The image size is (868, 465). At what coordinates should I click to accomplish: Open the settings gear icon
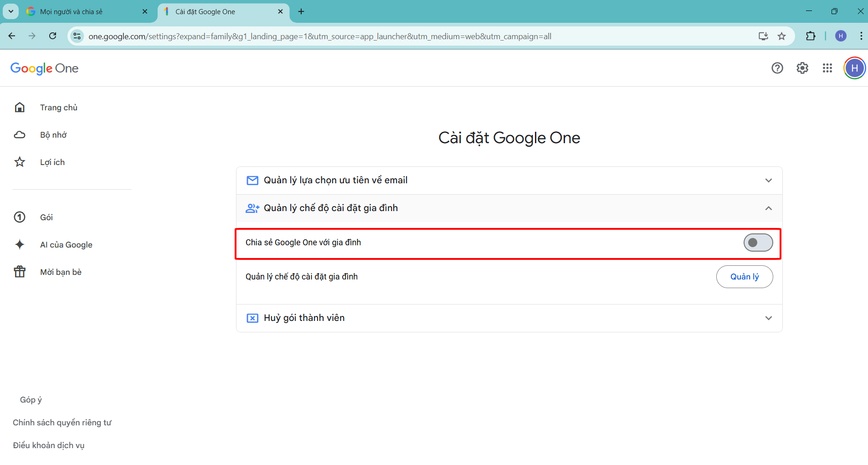802,68
